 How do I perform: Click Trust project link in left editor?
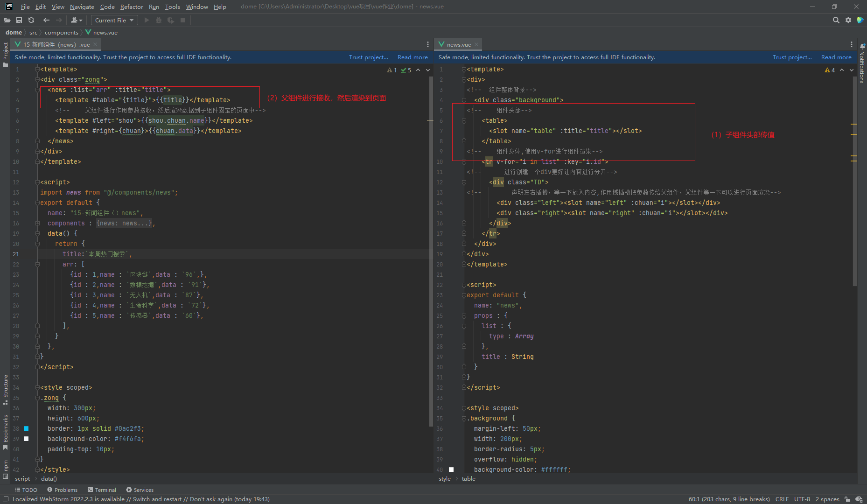coord(368,57)
